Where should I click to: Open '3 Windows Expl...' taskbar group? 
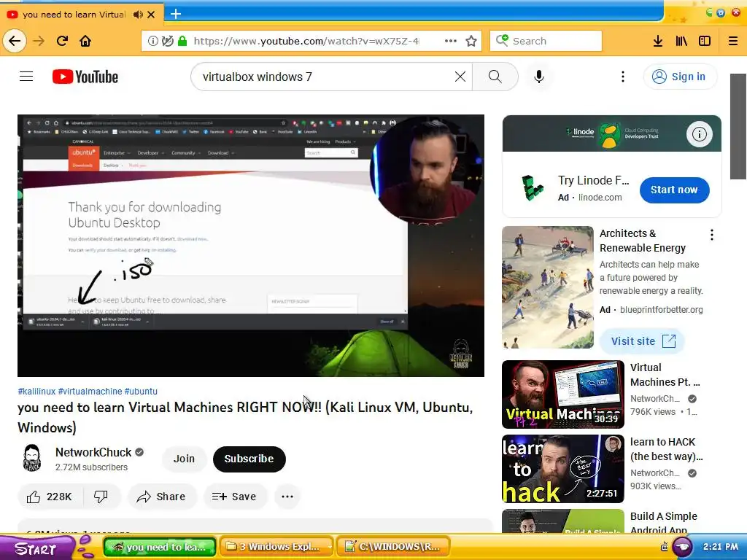(276, 547)
